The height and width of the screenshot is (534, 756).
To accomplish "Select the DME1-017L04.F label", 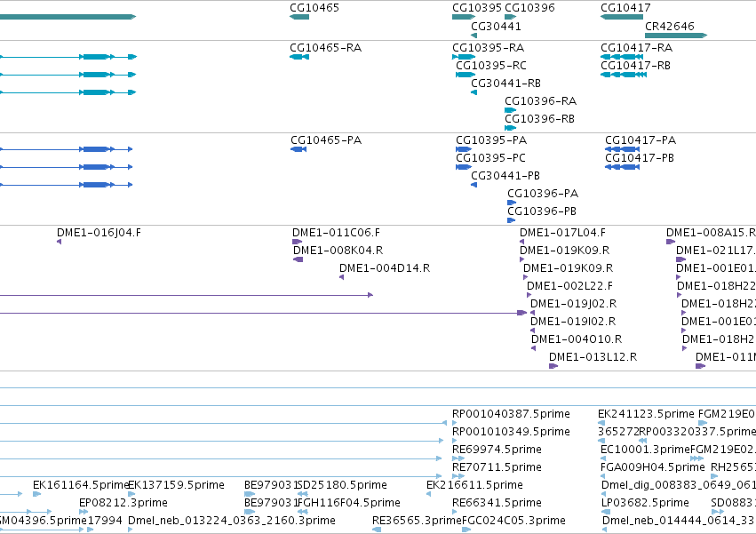I will [562, 233].
